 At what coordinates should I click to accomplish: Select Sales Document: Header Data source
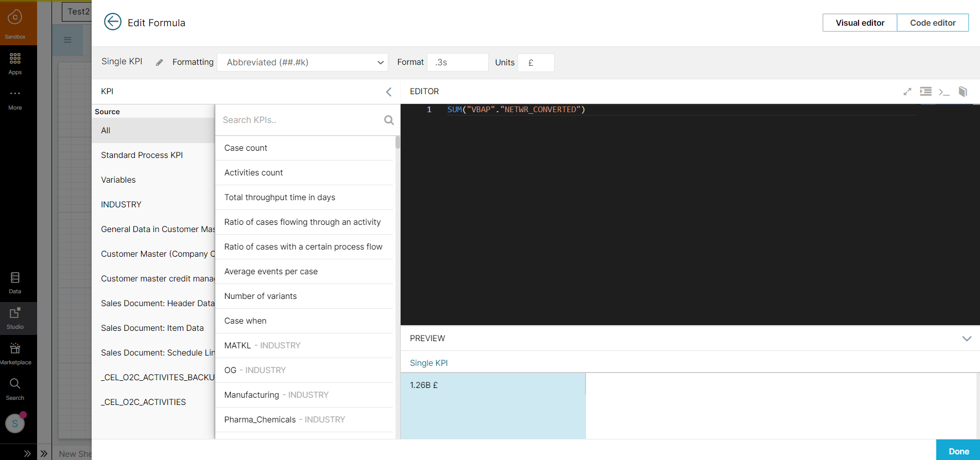pyautogui.click(x=153, y=303)
